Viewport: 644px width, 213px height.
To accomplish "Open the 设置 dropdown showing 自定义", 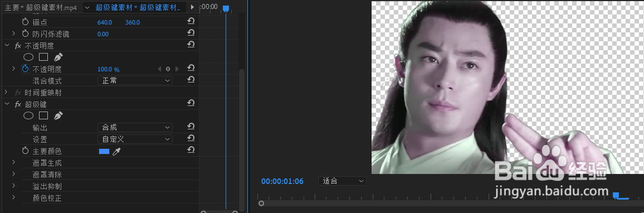I will coord(135,139).
